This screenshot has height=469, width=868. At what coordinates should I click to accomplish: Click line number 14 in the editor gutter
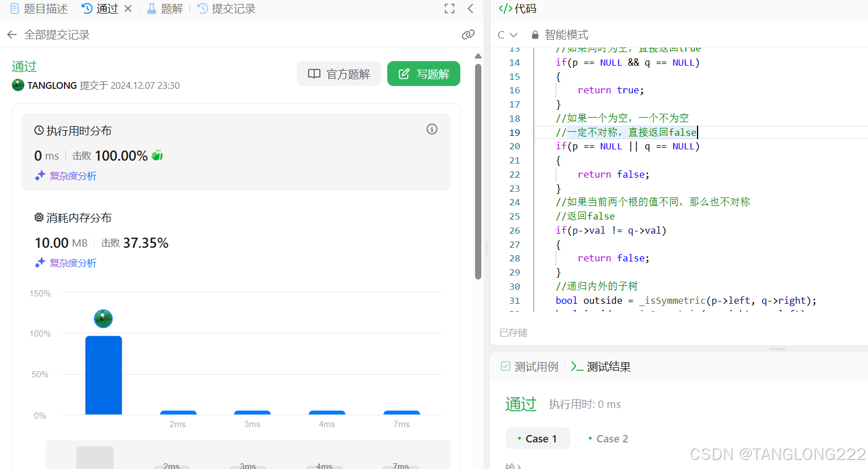point(514,62)
